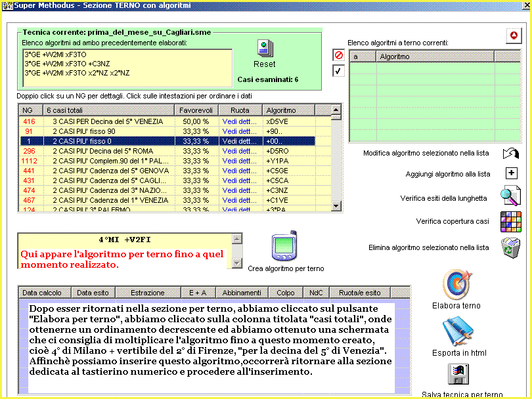Click the 'Data esito' column header

[93, 293]
